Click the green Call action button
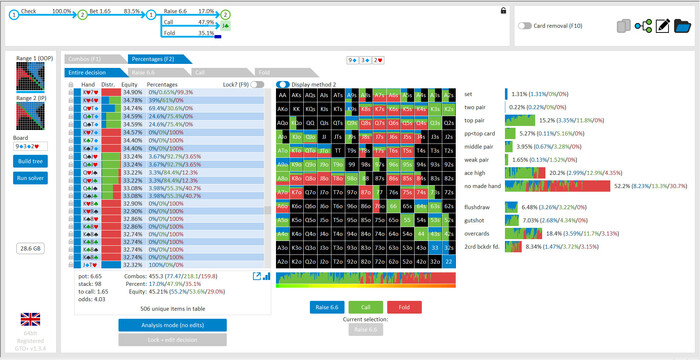 [366, 307]
